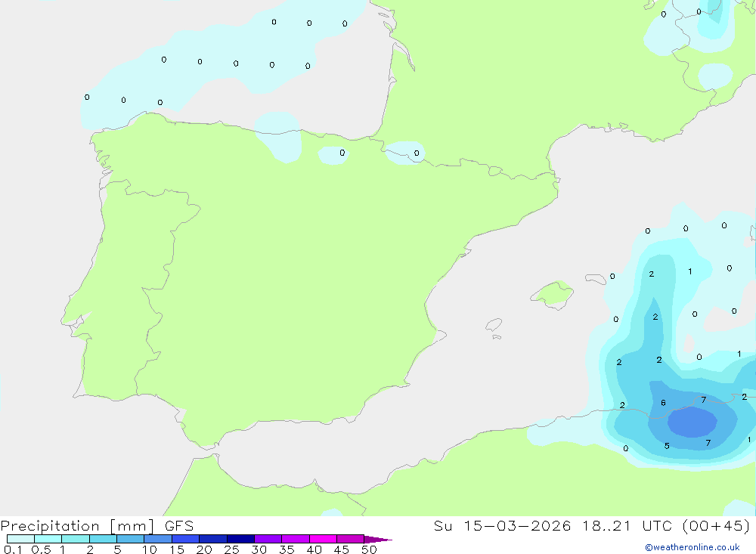Click the '0.5' legend scale label

pyautogui.click(x=41, y=549)
